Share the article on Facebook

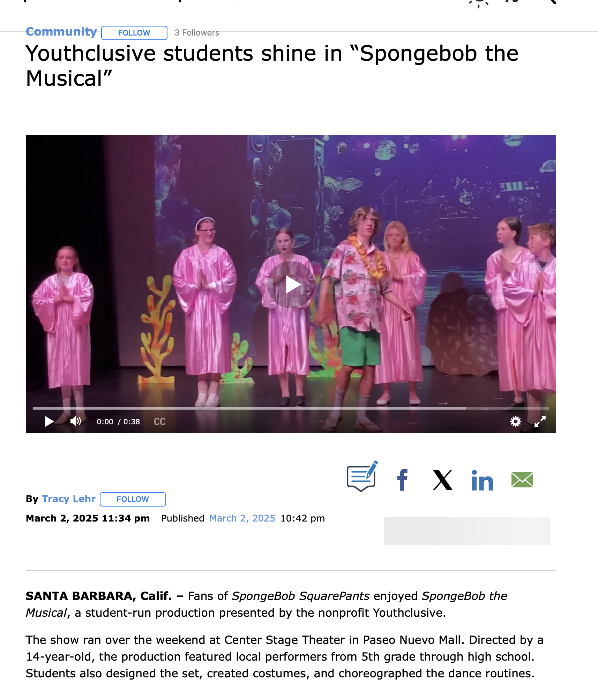pyautogui.click(x=402, y=480)
